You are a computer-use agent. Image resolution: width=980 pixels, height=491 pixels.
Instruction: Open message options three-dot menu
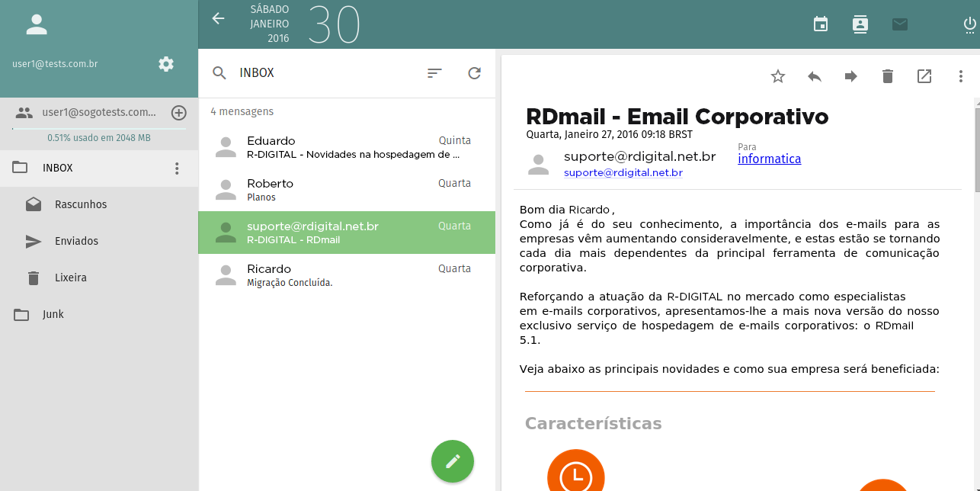pyautogui.click(x=960, y=76)
